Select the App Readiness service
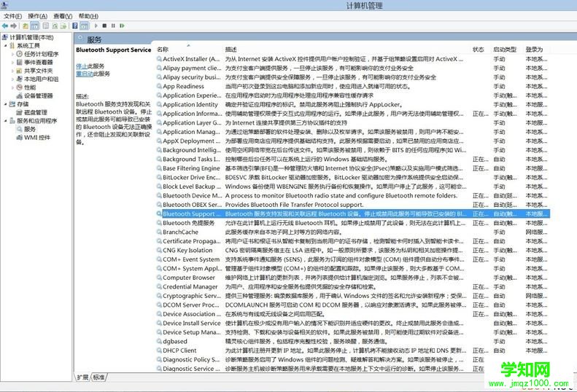Screen dimensions: 577x392 click(x=353, y=87)
